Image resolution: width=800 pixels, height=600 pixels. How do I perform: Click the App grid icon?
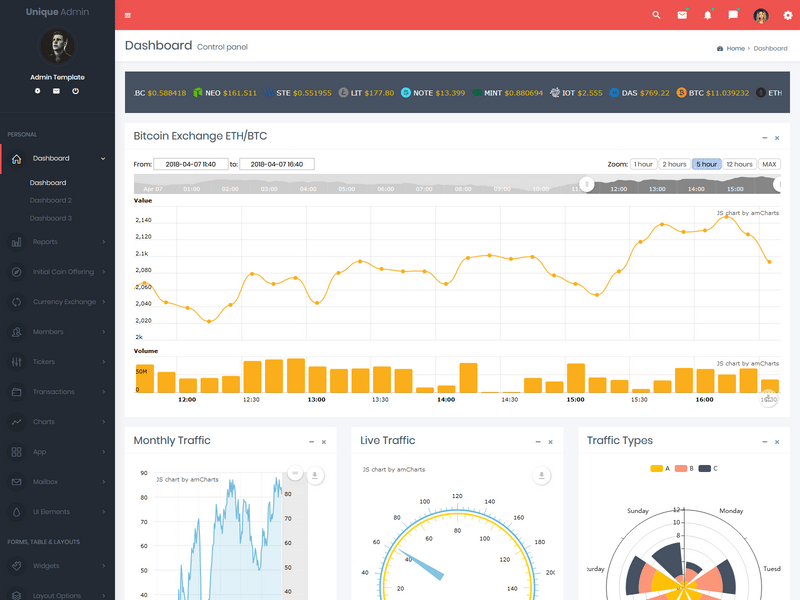(x=16, y=452)
